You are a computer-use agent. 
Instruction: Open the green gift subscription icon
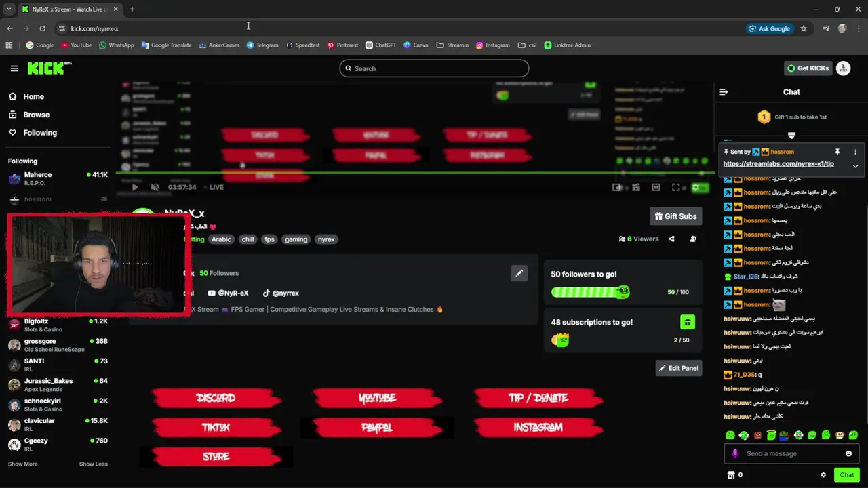(688, 322)
